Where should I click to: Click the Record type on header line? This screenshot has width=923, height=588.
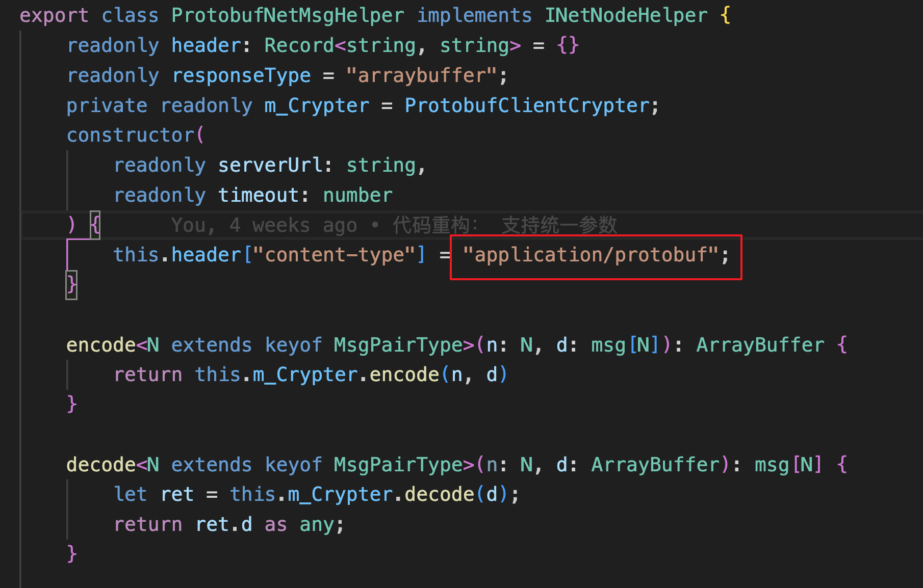(299, 45)
